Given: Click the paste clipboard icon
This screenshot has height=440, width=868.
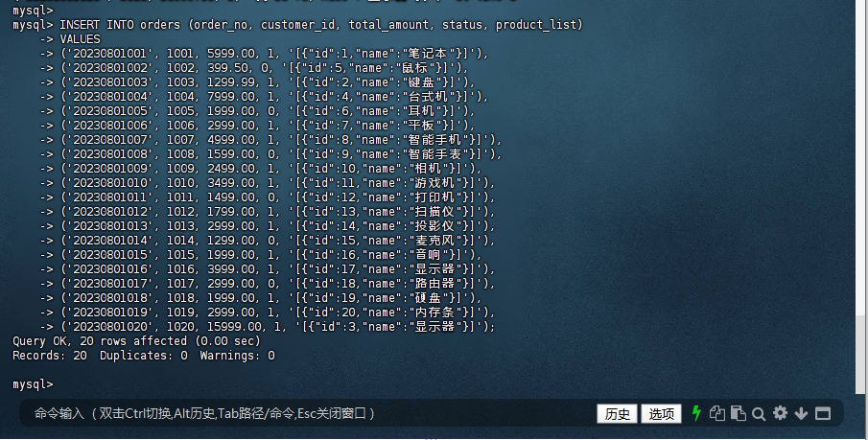Looking at the screenshot, I should coord(738,413).
